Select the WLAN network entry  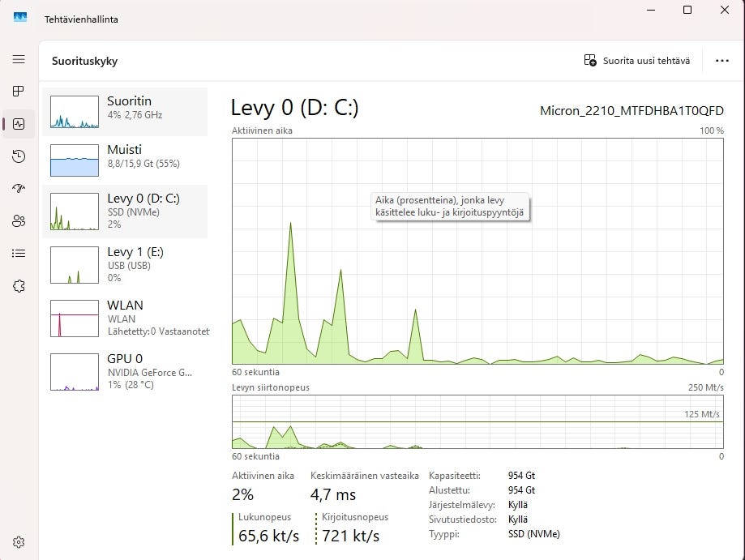[125, 318]
